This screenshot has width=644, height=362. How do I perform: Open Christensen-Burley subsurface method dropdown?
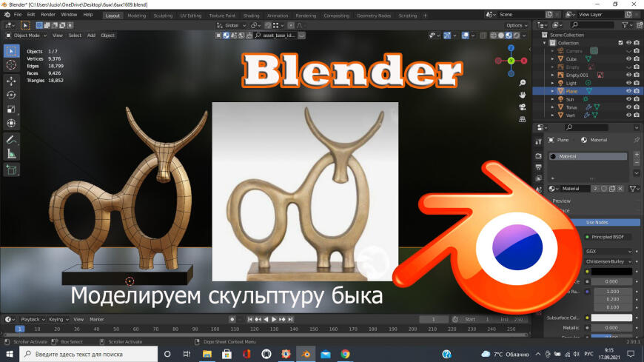coord(608,261)
